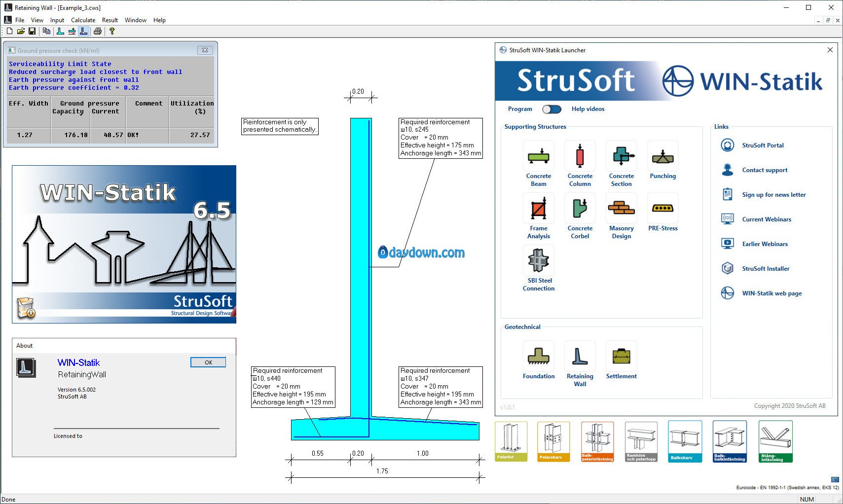Save the project with the floppy disk icon
843x504 pixels.
pyautogui.click(x=32, y=31)
